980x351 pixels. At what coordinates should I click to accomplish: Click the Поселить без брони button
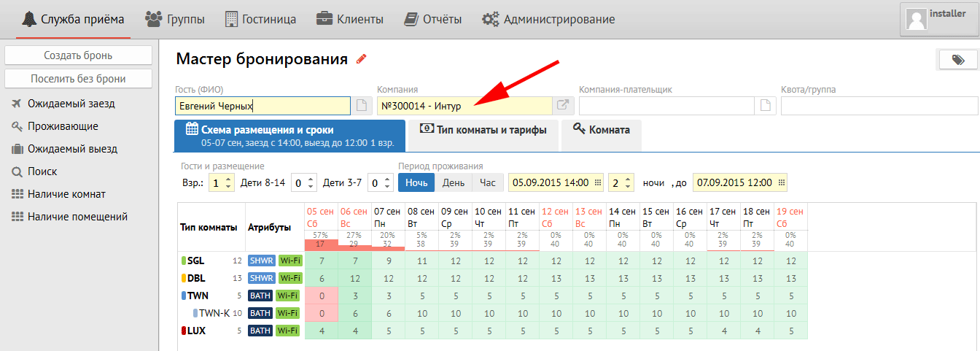pyautogui.click(x=78, y=79)
